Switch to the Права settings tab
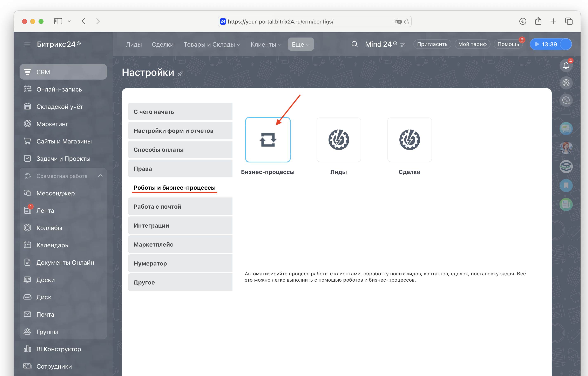 tap(180, 169)
